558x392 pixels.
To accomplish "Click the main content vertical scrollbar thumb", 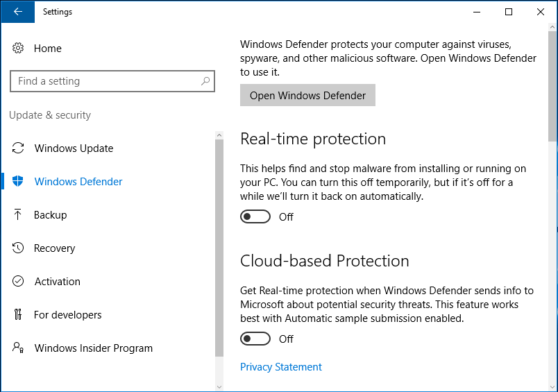I will (552, 83).
